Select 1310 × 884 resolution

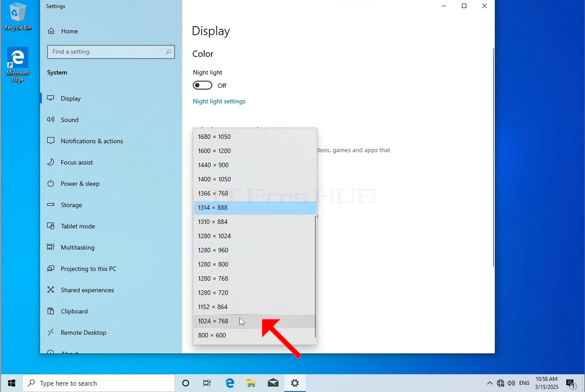coord(254,222)
